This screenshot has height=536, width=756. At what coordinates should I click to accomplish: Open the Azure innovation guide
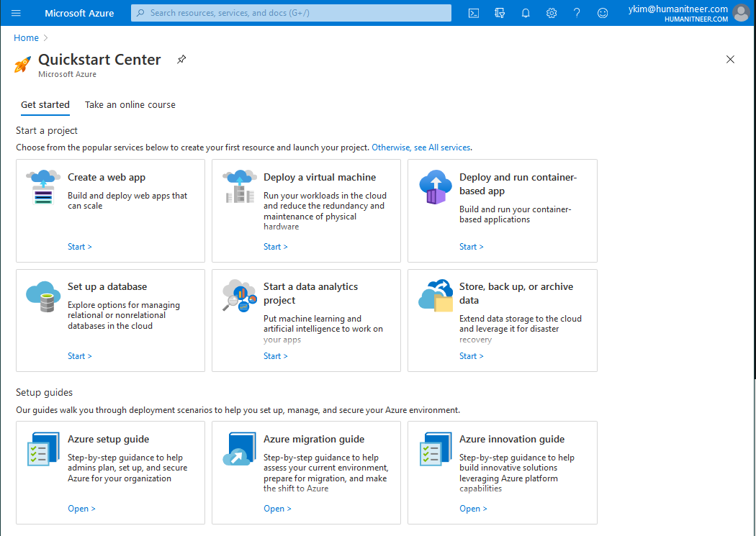[x=473, y=509]
